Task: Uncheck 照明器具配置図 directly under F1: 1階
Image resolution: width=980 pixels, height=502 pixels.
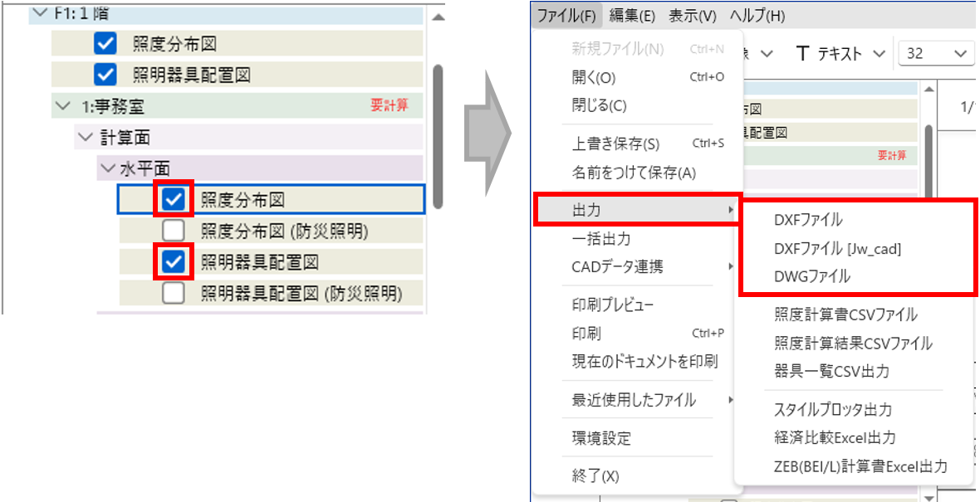Action: click(x=105, y=75)
